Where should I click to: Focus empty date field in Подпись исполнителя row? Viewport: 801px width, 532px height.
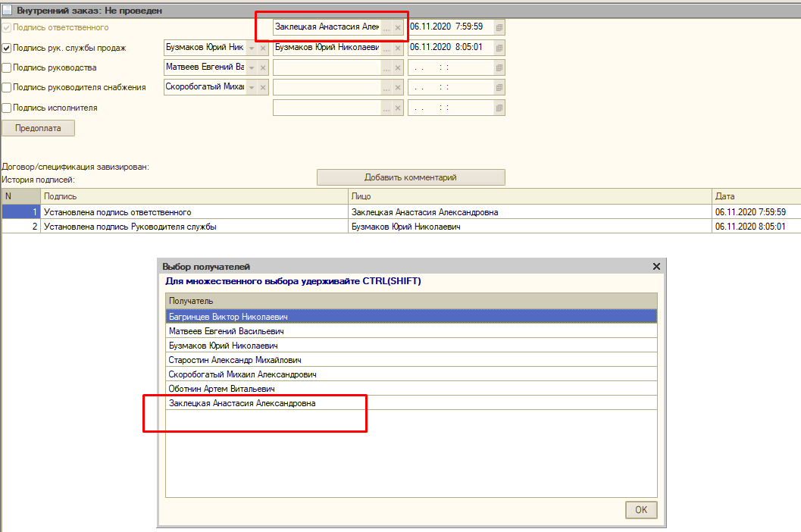[x=451, y=108]
